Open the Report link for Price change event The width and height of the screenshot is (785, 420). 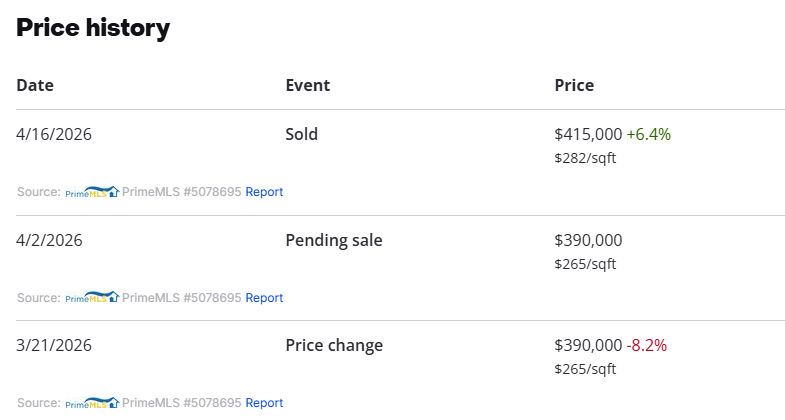[x=265, y=403]
